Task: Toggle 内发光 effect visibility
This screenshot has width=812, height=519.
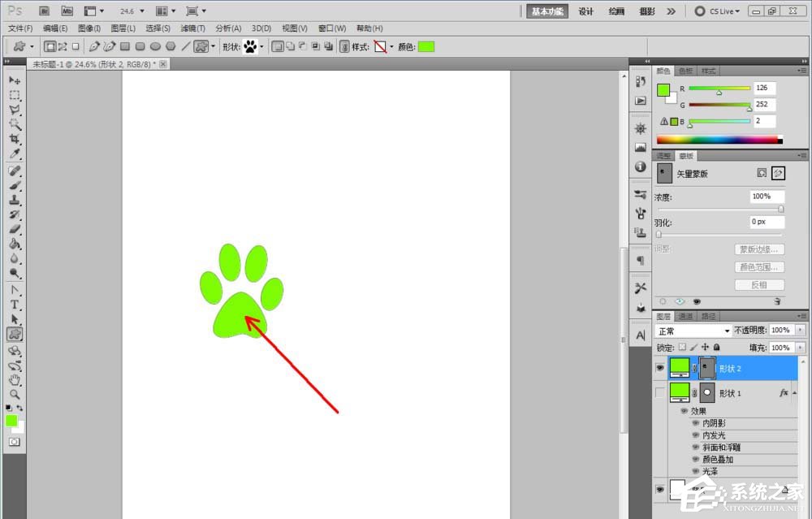Action: tap(696, 435)
